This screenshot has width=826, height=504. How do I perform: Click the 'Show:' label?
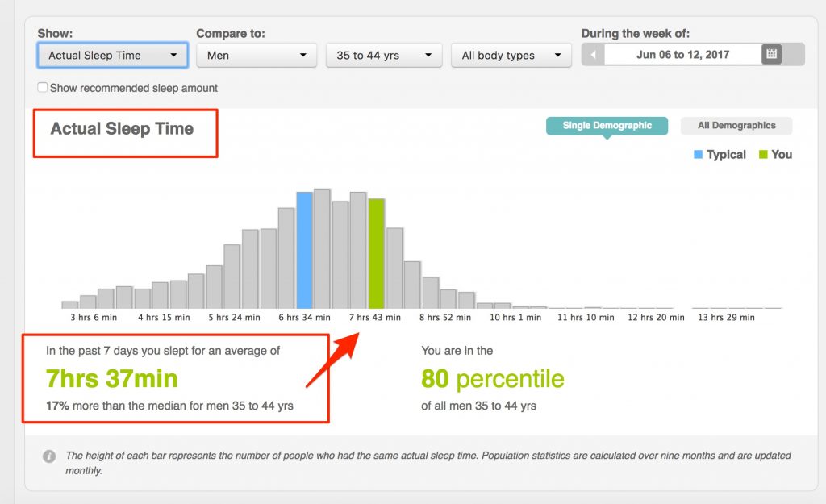pyautogui.click(x=55, y=34)
